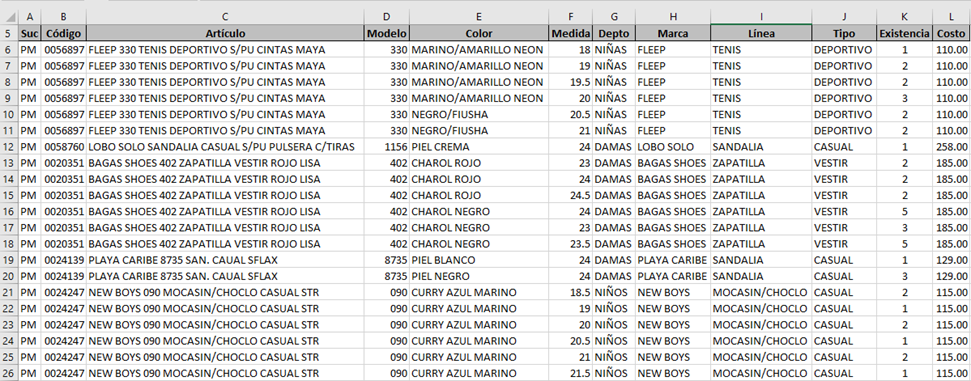Select code 0058760 cell
The width and height of the screenshot is (971, 381).
coord(64,147)
